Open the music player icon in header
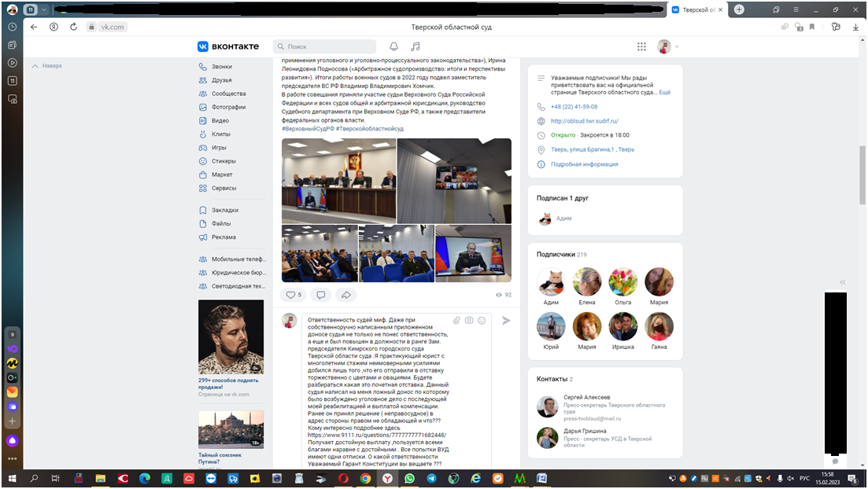The height and width of the screenshot is (489, 868). (416, 46)
